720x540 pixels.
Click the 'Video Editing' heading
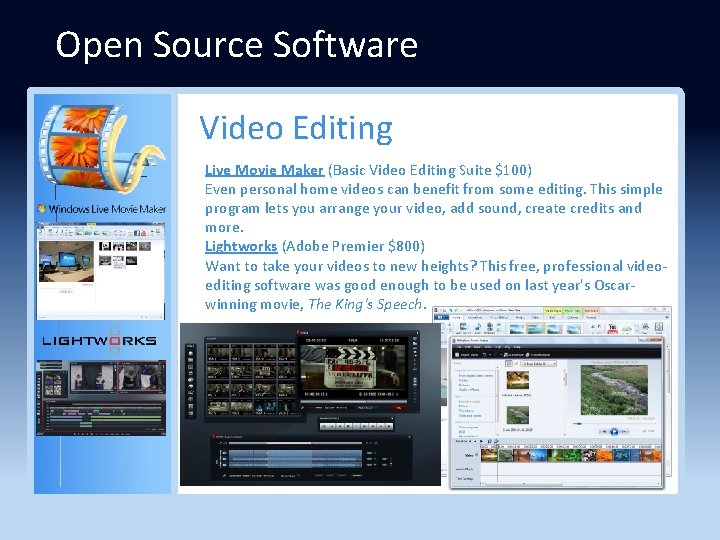pos(296,127)
